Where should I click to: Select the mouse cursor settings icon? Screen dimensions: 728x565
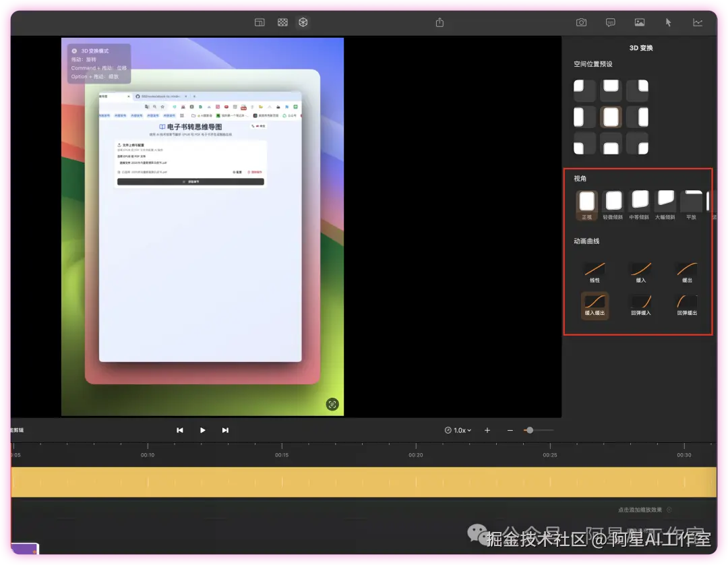coord(668,22)
